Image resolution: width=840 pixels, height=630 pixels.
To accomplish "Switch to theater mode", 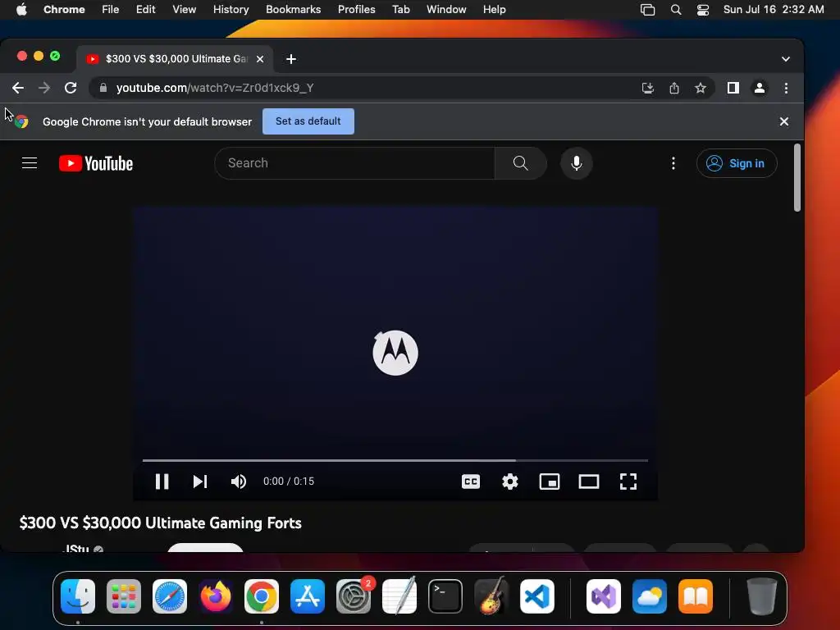I will pyautogui.click(x=589, y=482).
